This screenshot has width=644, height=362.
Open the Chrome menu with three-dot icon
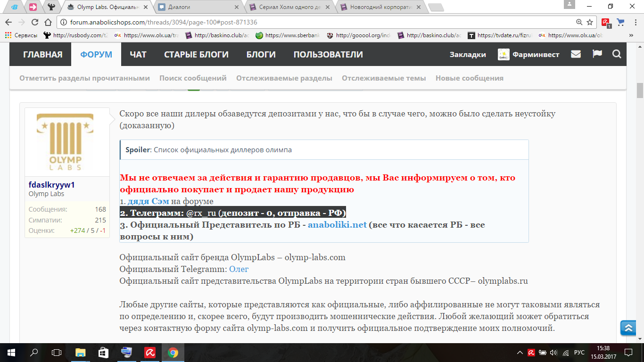point(636,22)
